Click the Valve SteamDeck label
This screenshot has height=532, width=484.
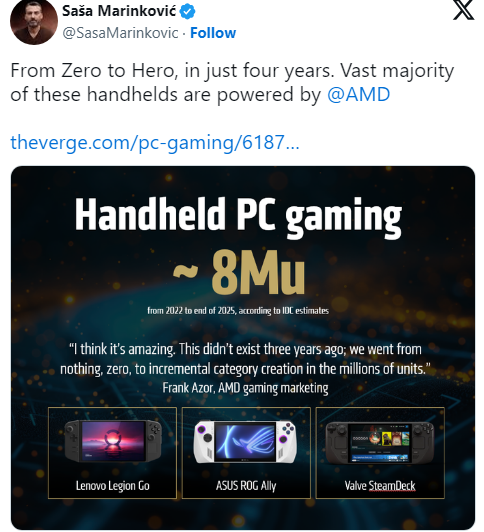pos(380,486)
